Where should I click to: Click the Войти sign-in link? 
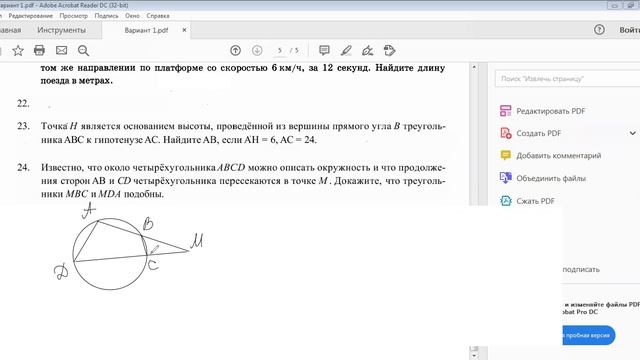click(629, 30)
